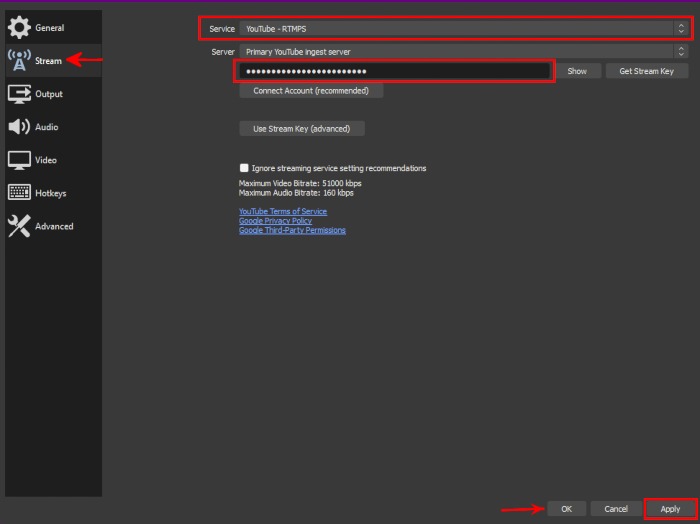The image size is (700, 524).
Task: Click Cancel to discard changes
Action: coord(616,509)
